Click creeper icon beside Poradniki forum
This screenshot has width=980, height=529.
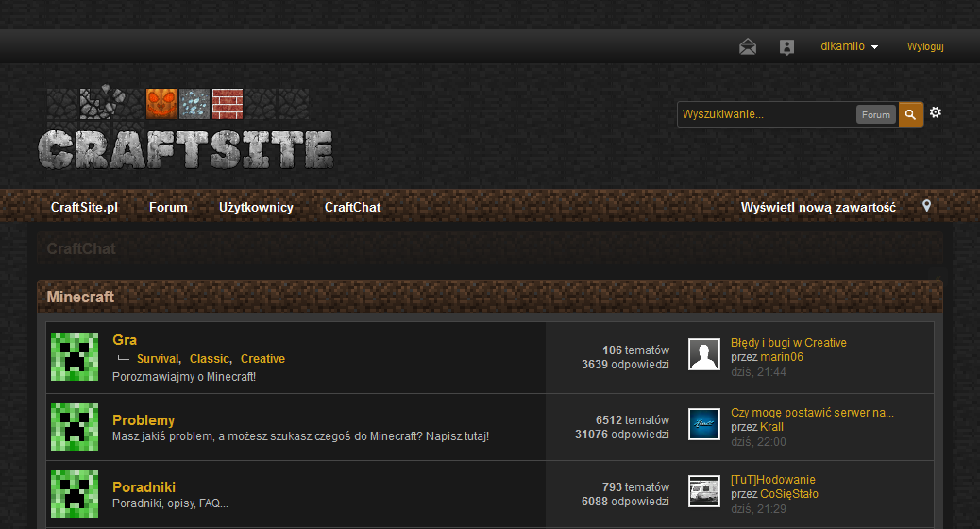coord(75,494)
